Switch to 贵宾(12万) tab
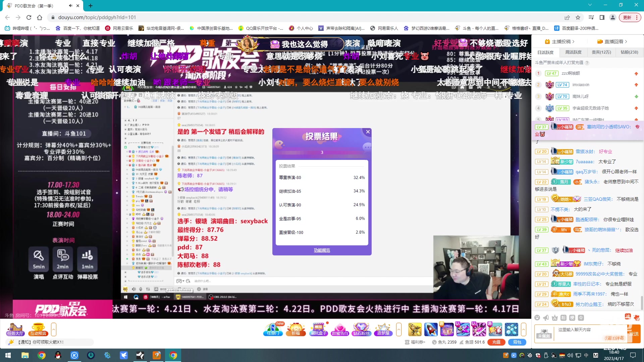 coord(601,52)
